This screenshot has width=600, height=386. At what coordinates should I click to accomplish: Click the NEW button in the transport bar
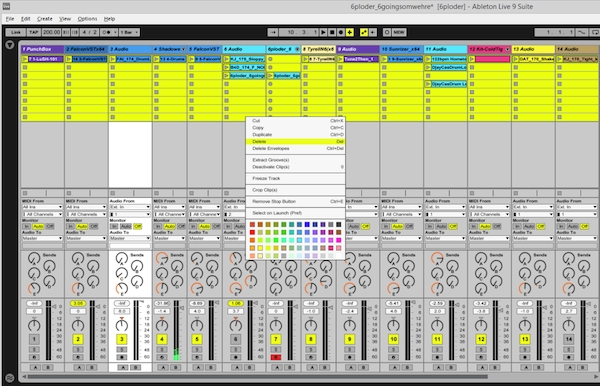point(399,33)
